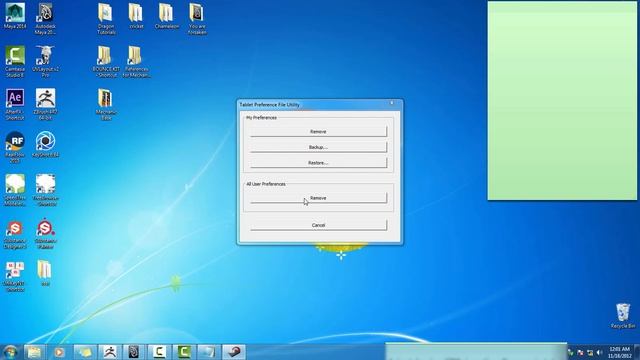This screenshot has height=360, width=640.
Task: Click the taskbar icon right of green Camtasia
Action: point(209,352)
